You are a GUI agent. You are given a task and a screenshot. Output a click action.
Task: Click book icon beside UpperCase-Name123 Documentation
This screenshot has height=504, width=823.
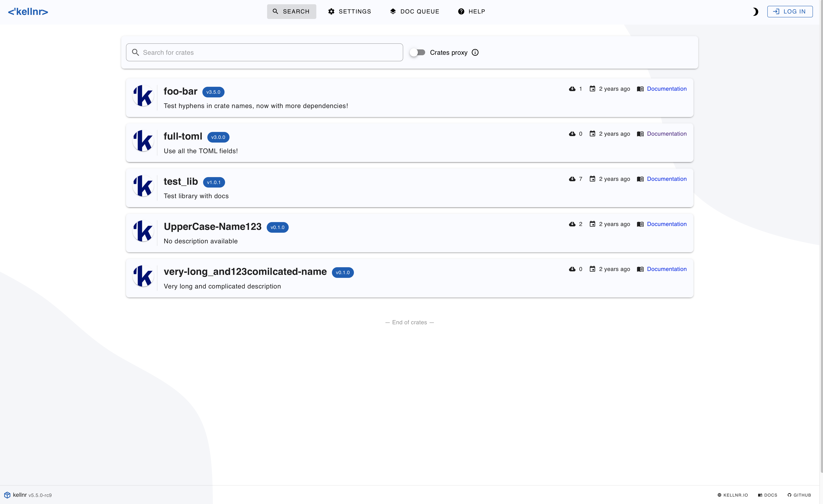coord(640,224)
